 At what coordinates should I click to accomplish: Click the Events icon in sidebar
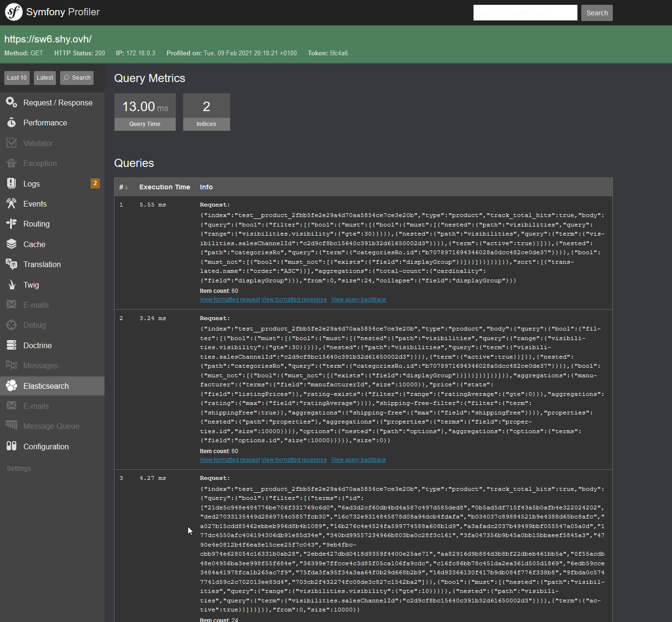[11, 204]
